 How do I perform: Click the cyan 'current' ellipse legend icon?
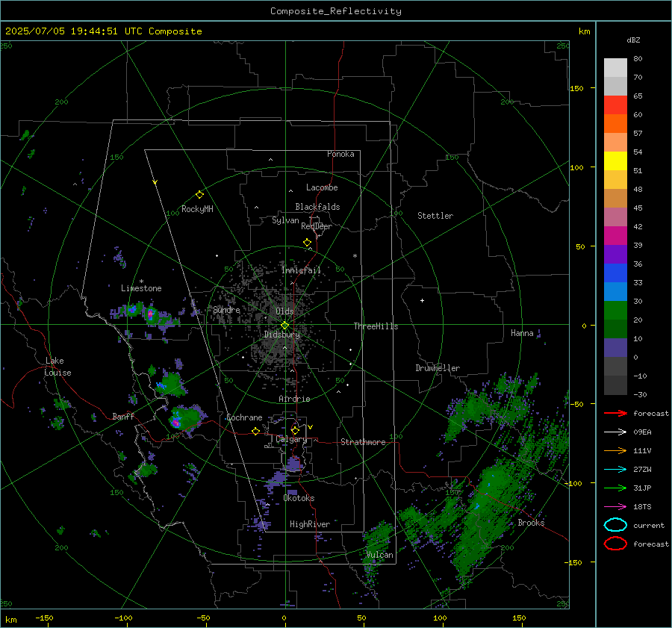pyautogui.click(x=615, y=525)
